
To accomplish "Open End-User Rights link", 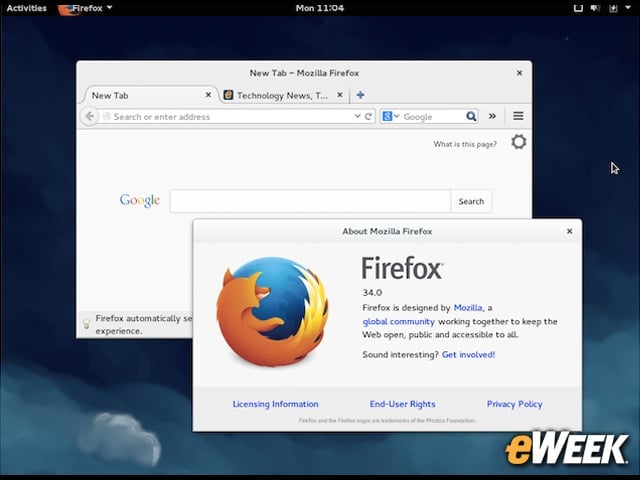I will click(402, 404).
